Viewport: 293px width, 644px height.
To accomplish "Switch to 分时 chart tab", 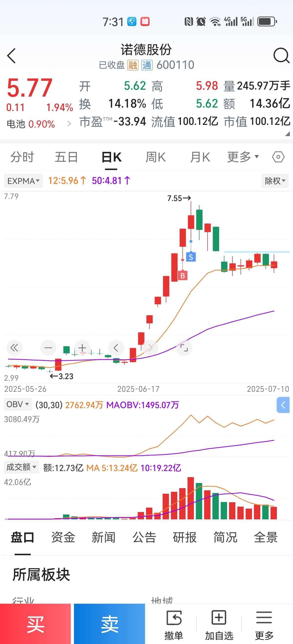I will pos(22,157).
